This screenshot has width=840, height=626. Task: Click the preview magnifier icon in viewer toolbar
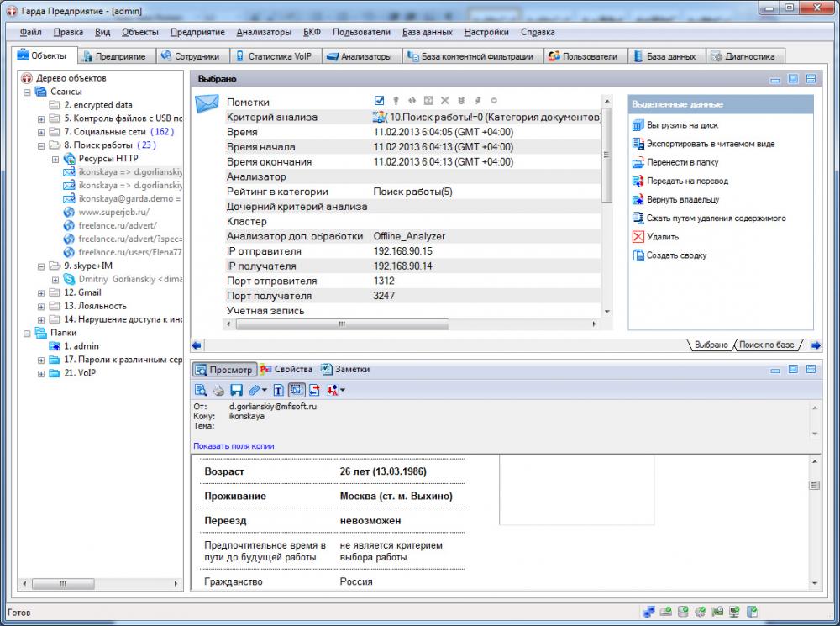tap(201, 390)
